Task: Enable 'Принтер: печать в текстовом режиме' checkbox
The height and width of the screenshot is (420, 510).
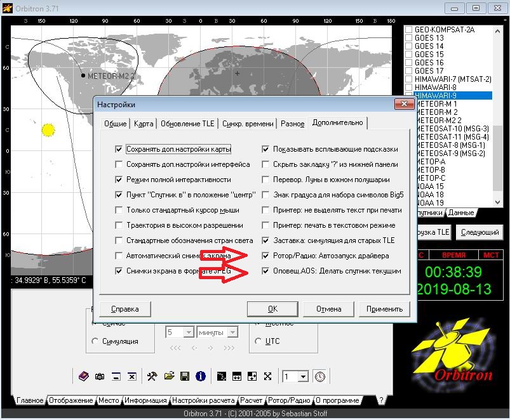Action: [265, 225]
